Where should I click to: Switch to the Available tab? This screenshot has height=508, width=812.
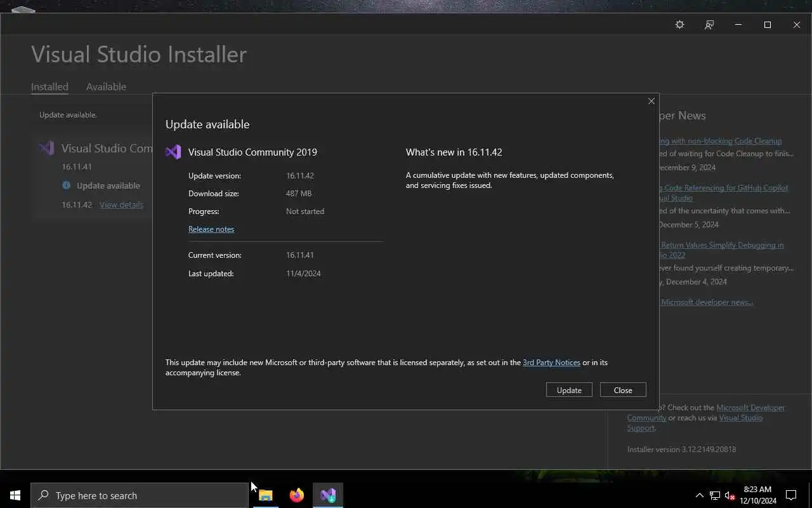(106, 86)
